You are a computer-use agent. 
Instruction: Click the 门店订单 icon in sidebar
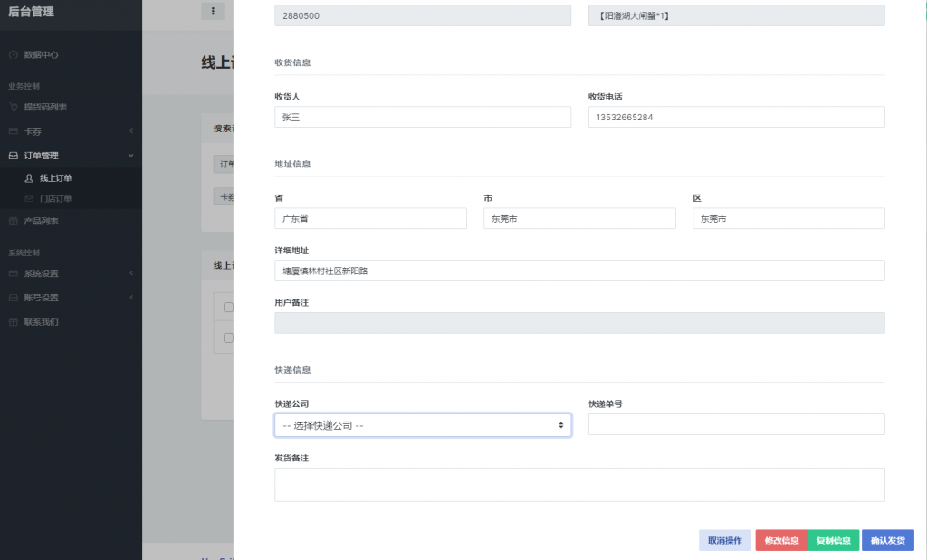[x=29, y=199]
